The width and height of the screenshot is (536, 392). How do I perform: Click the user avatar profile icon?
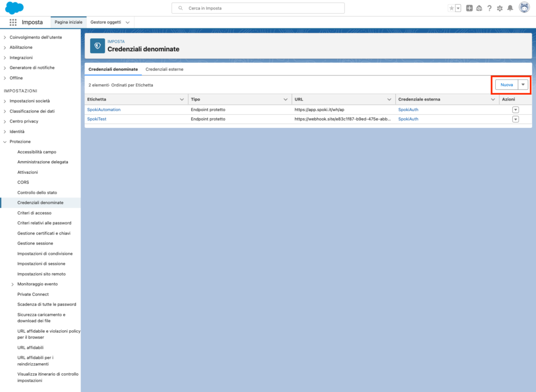523,8
